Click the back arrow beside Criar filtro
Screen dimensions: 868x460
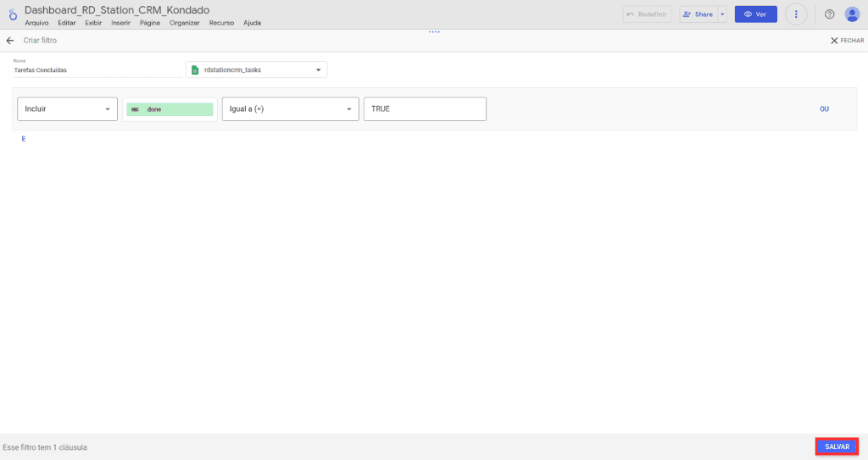coord(10,41)
